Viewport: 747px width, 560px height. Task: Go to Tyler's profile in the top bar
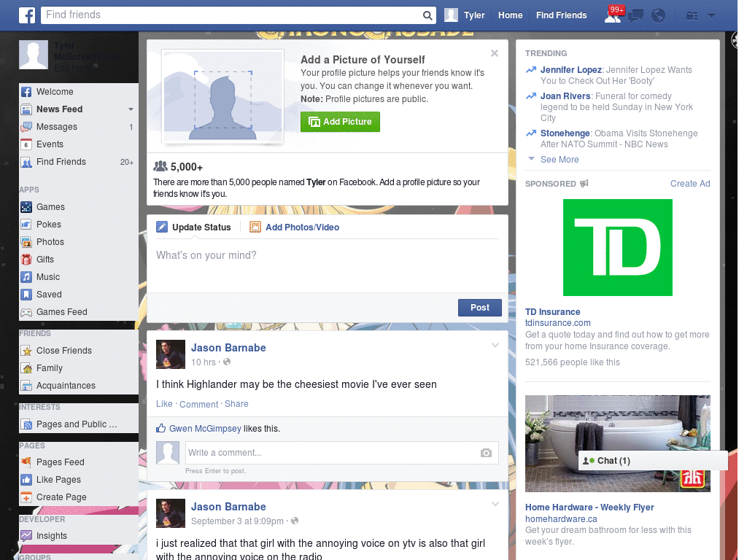(x=465, y=15)
